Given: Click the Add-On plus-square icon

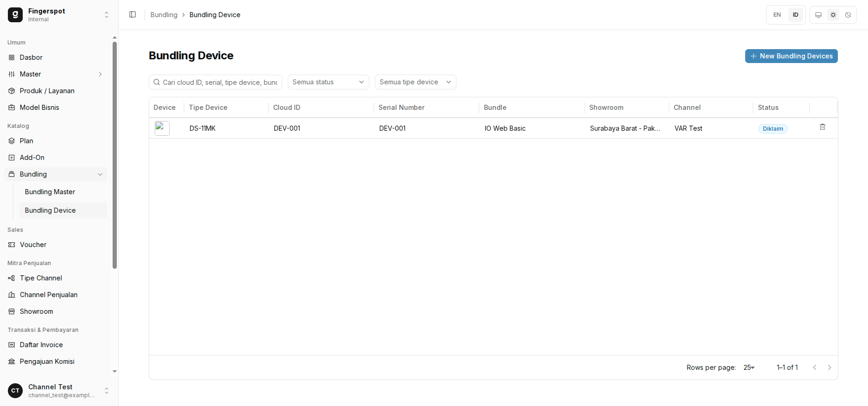Looking at the screenshot, I should pyautogui.click(x=12, y=158).
